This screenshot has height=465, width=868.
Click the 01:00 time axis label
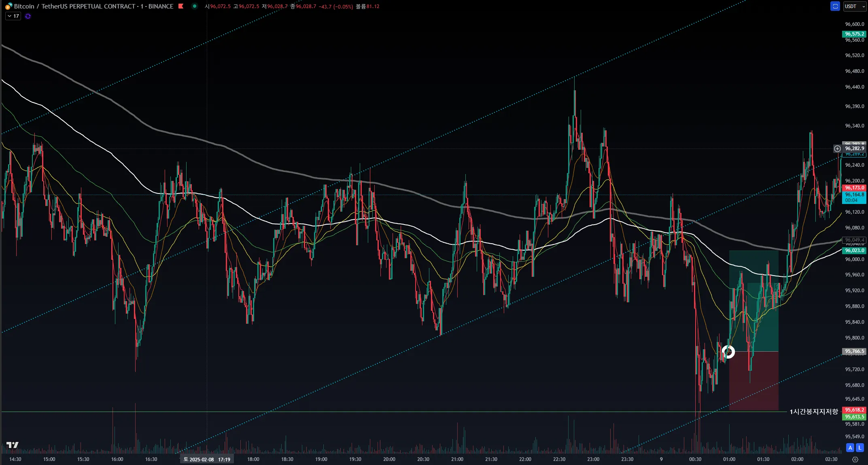(x=729, y=459)
